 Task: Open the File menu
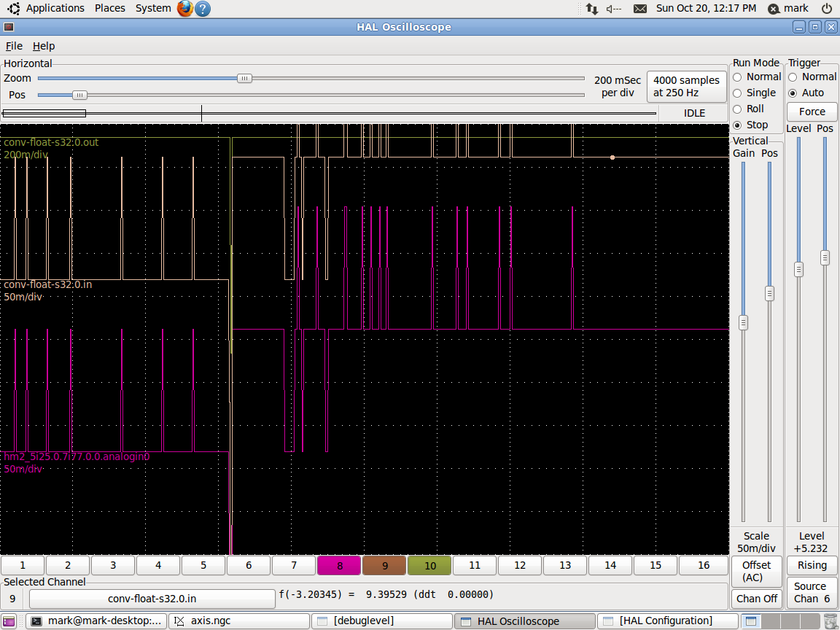tap(14, 46)
